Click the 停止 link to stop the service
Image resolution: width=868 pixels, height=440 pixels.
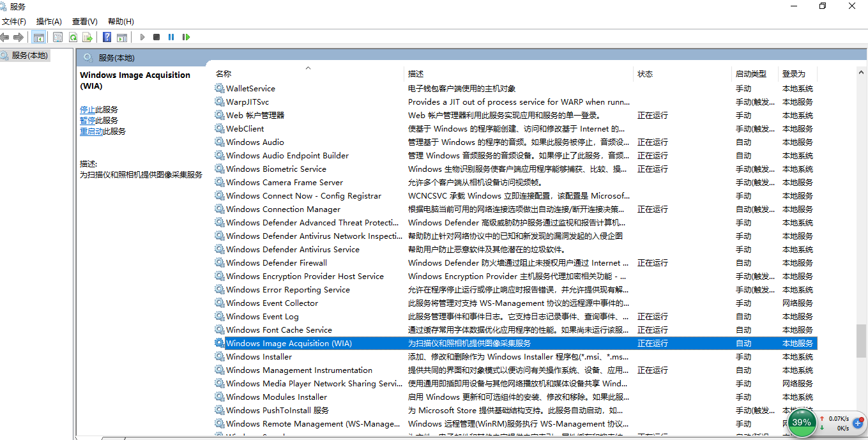point(88,109)
